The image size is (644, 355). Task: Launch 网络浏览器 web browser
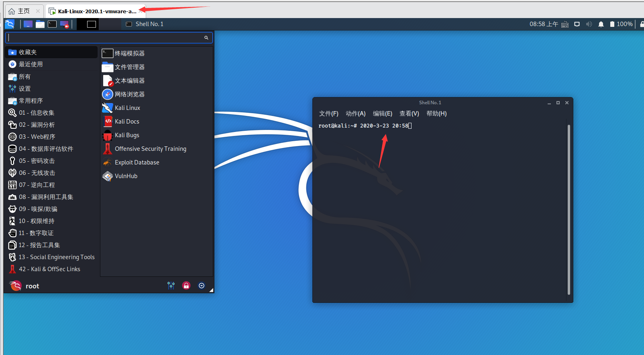pos(156,94)
